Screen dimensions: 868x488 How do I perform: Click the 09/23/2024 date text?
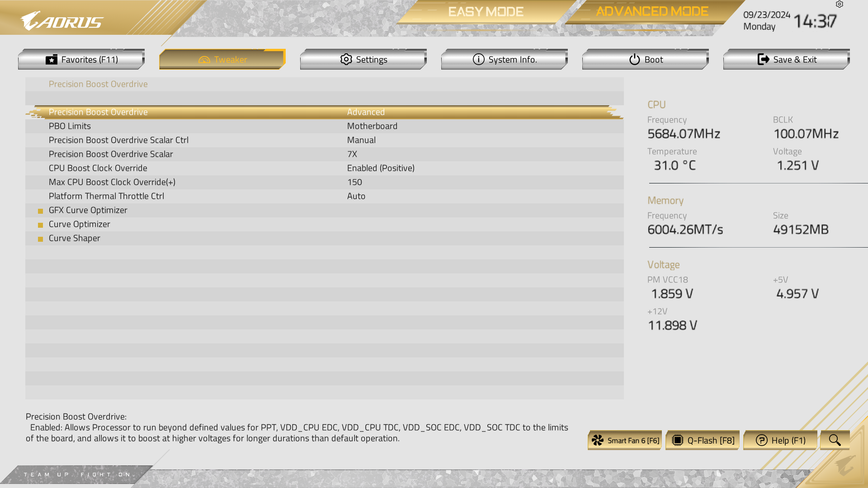767,15
